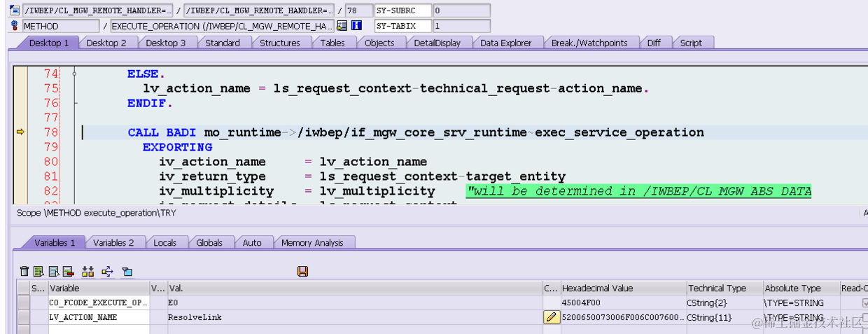Click the Val. column header
868x334 pixels.
click(354, 288)
